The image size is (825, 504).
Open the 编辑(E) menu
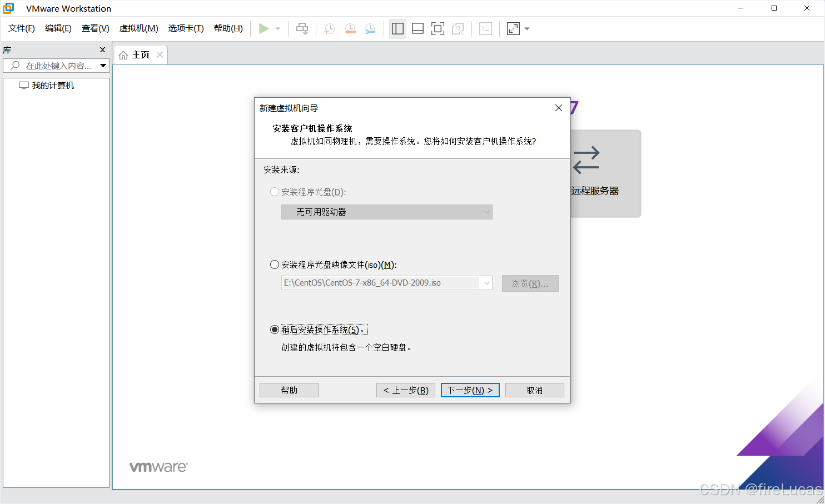pos(58,28)
